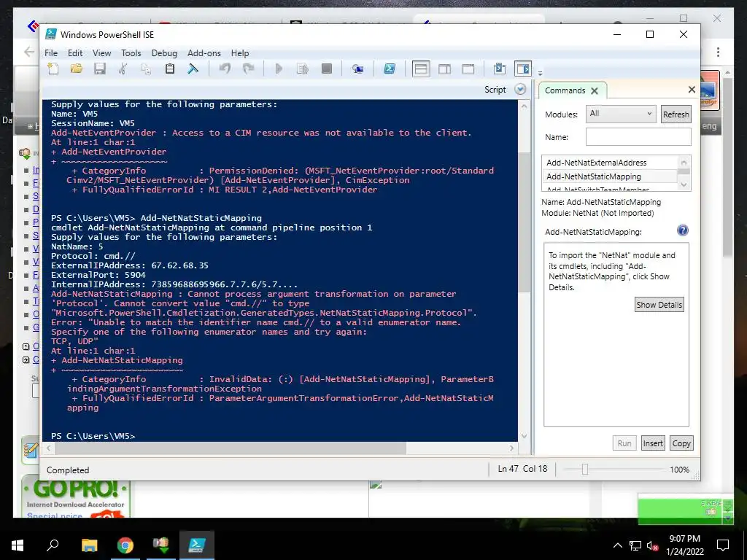Click in the Name input field
Screen dimensions: 747x560
[638, 136]
